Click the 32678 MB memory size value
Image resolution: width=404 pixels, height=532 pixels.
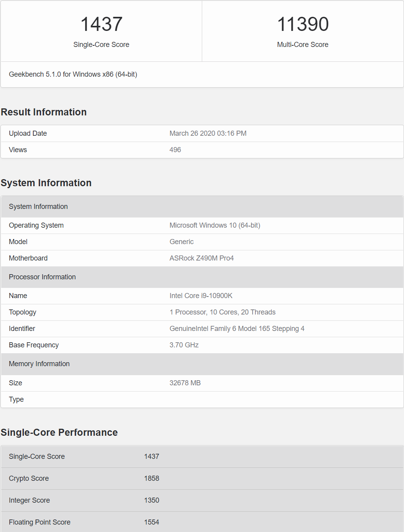pyautogui.click(x=185, y=383)
